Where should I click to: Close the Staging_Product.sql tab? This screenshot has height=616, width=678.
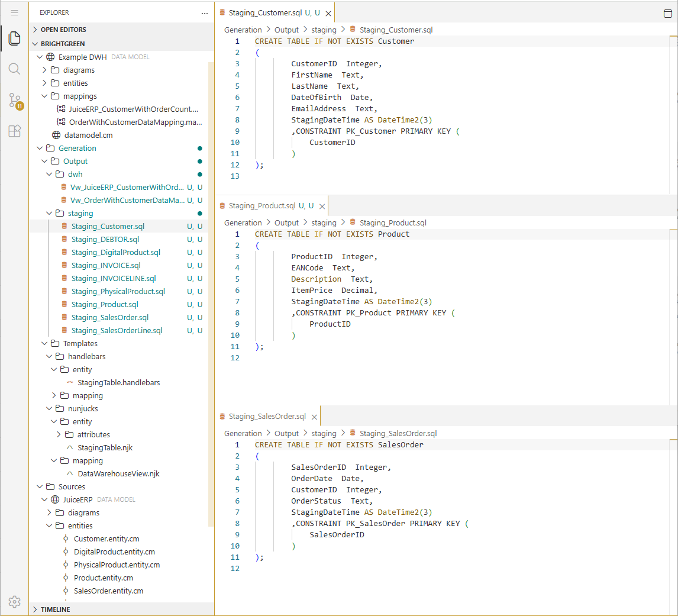[x=322, y=207]
